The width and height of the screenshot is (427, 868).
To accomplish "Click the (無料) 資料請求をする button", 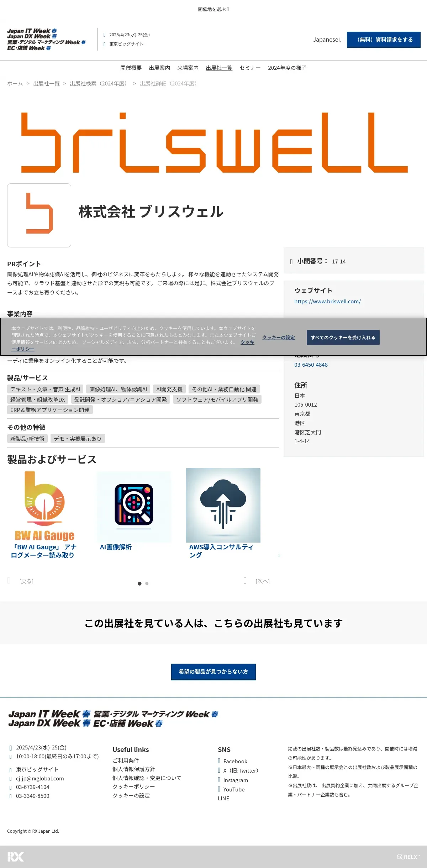I will (384, 40).
